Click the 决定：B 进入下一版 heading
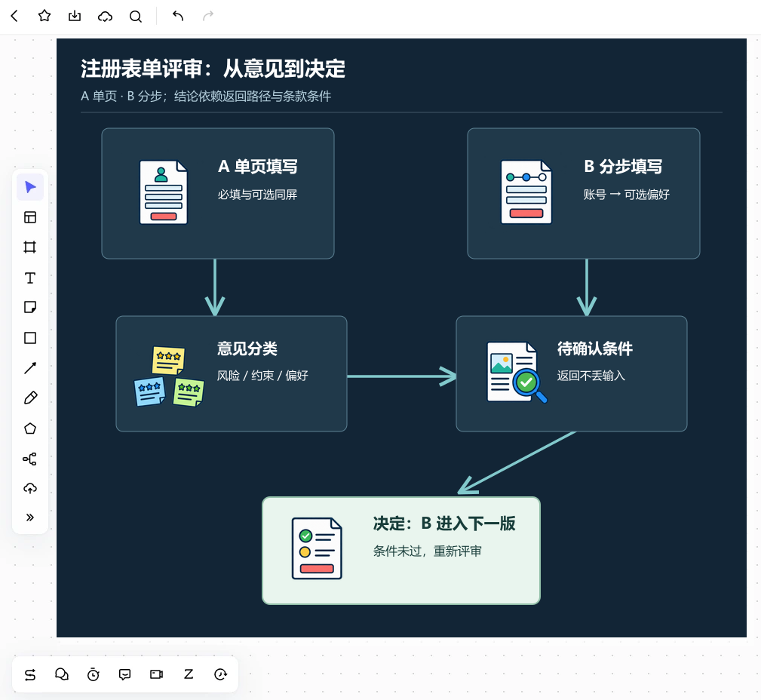The height and width of the screenshot is (700, 761). 444,523
